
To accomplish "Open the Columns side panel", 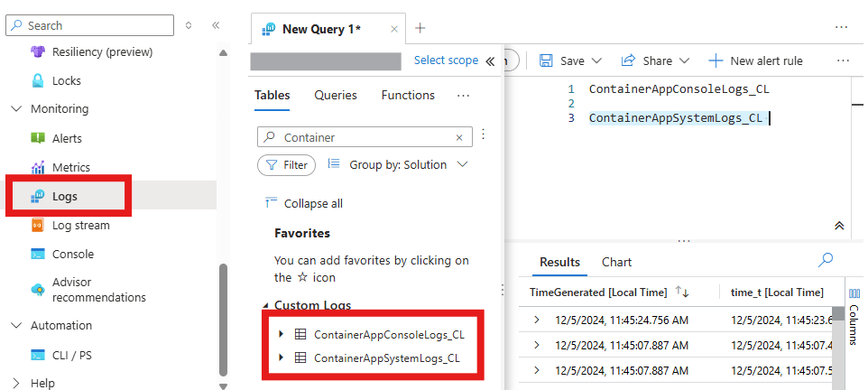I will click(x=854, y=317).
